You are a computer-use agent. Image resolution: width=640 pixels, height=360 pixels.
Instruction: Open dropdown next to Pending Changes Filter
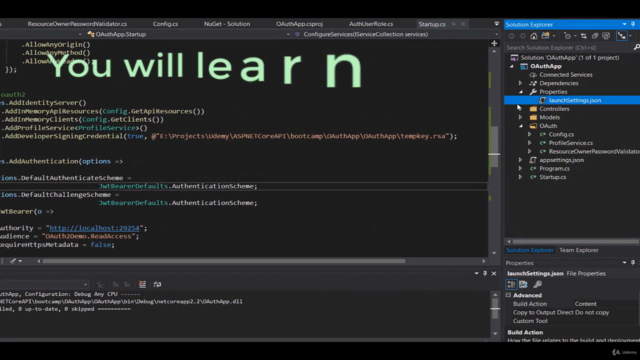pos(575,36)
